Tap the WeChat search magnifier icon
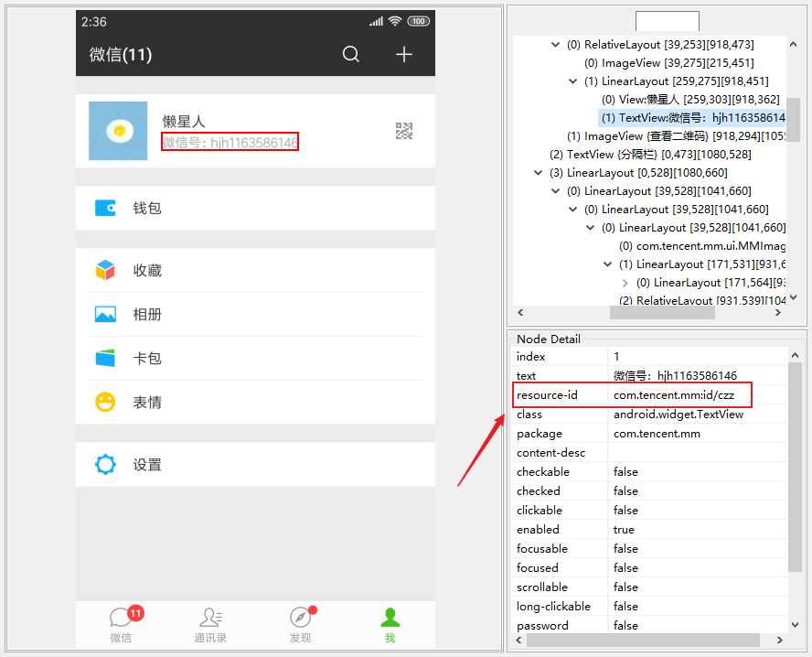Screen dimensions: 812x657 pyautogui.click(x=350, y=54)
